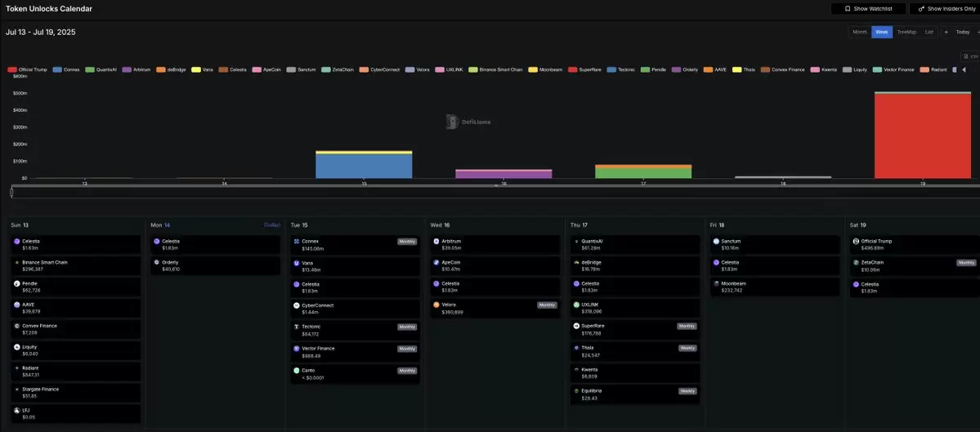The image size is (980, 432).
Task: Toggle ZetaChain series in chart legend
Action: [339, 70]
